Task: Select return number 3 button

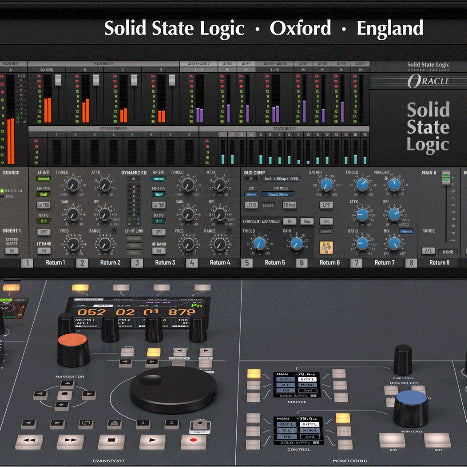Action: click(137, 263)
